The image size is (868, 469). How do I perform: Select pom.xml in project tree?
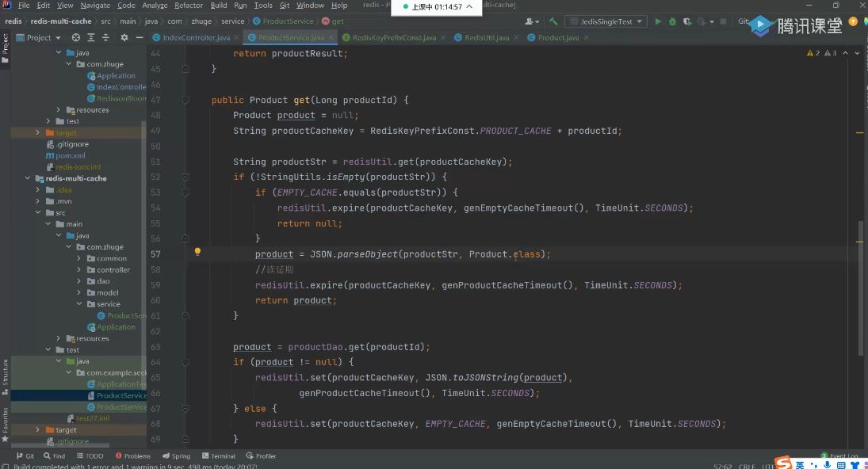point(71,155)
